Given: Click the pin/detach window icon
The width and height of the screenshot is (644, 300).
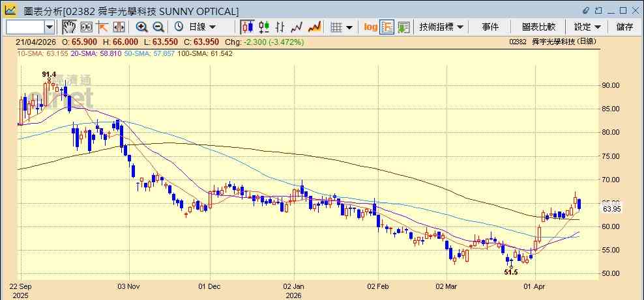Looking at the screenshot, I should tap(598, 10).
